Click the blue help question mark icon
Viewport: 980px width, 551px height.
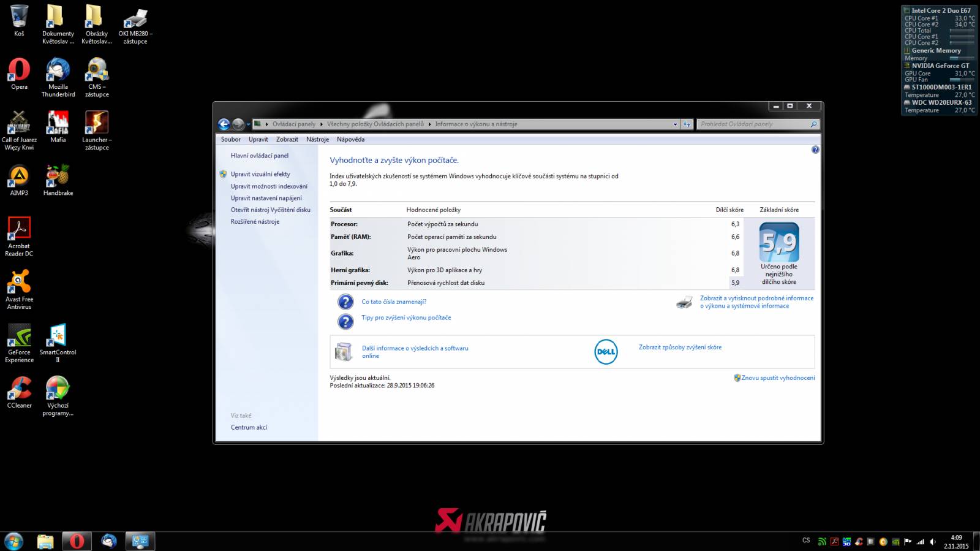(815, 150)
